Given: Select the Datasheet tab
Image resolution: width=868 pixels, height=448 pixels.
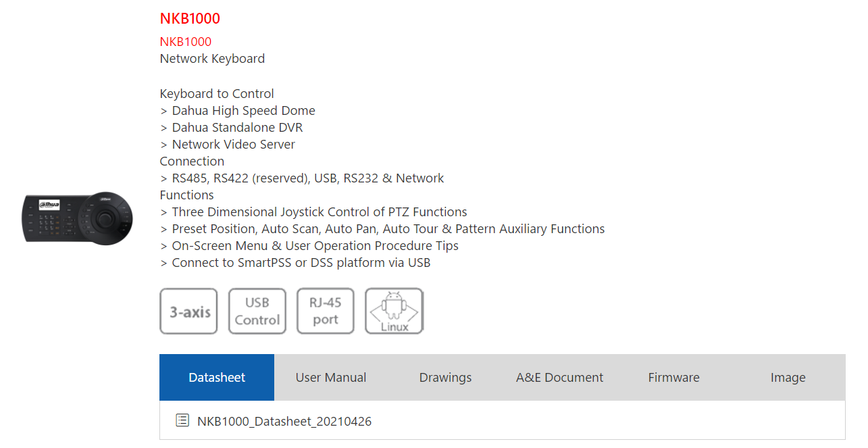Looking at the screenshot, I should tap(217, 378).
